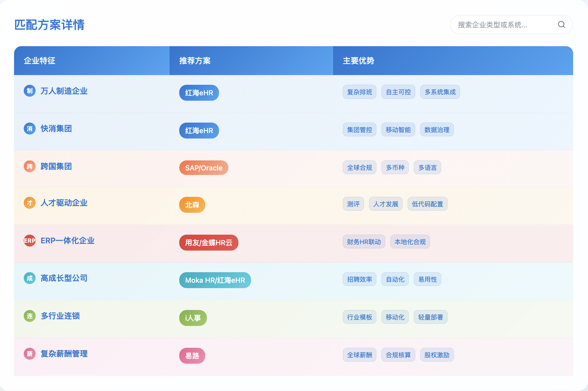Click the 消 FMCG group badge icon
The width and height of the screenshot is (588, 391).
click(x=30, y=129)
